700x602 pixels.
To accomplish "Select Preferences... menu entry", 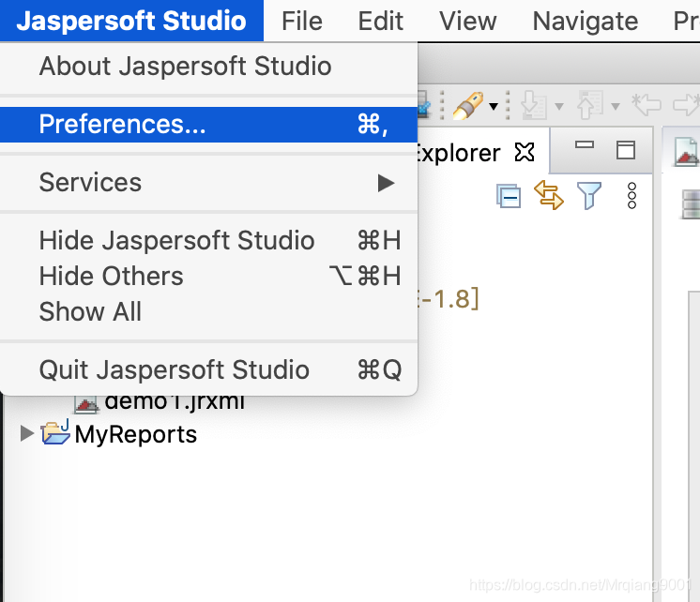I will click(x=208, y=124).
